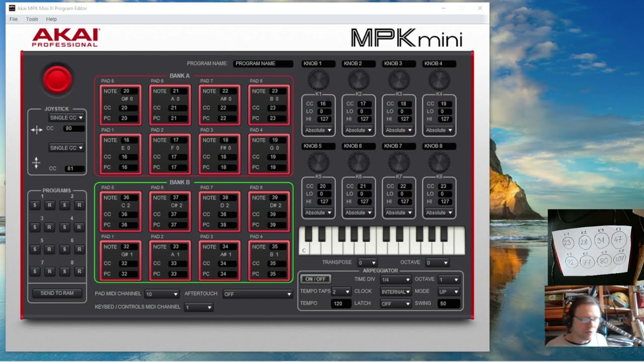This screenshot has width=644, height=362.
Task: Click the K6 knob dial
Action: (x=358, y=162)
